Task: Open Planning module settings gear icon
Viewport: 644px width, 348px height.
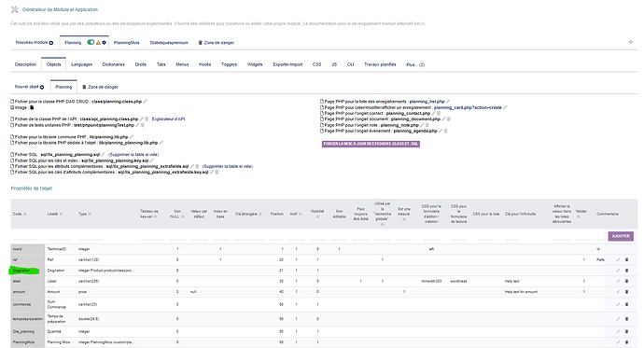Action: [105, 43]
